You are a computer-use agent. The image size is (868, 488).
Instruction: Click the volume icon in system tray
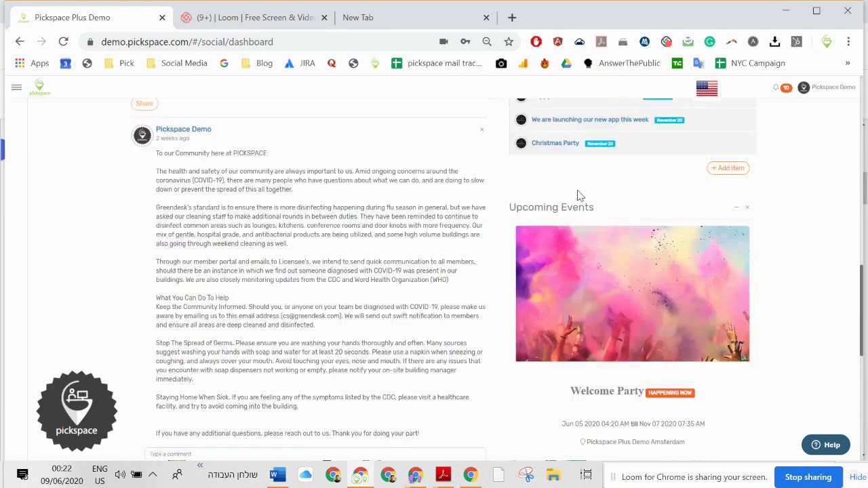120,475
